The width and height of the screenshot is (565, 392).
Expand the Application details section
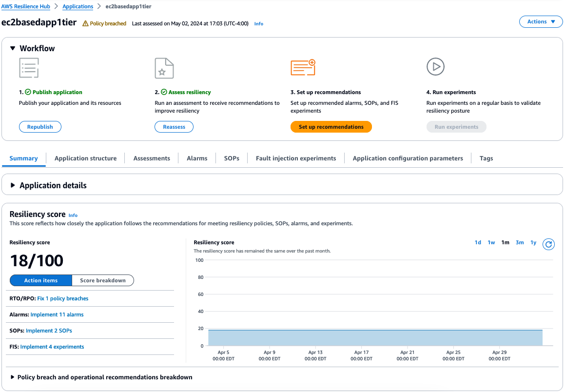(x=13, y=185)
